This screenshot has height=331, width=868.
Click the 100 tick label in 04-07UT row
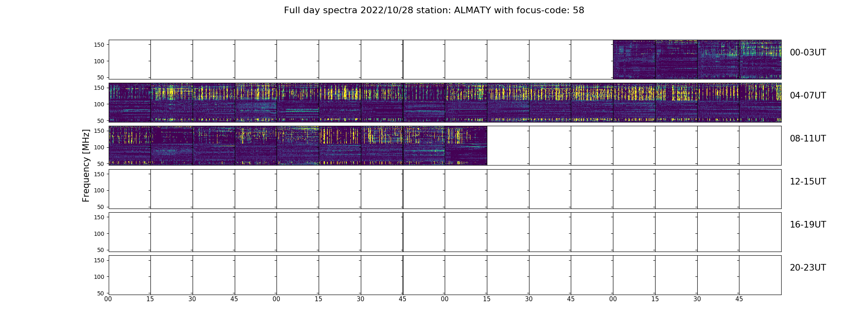(x=100, y=104)
